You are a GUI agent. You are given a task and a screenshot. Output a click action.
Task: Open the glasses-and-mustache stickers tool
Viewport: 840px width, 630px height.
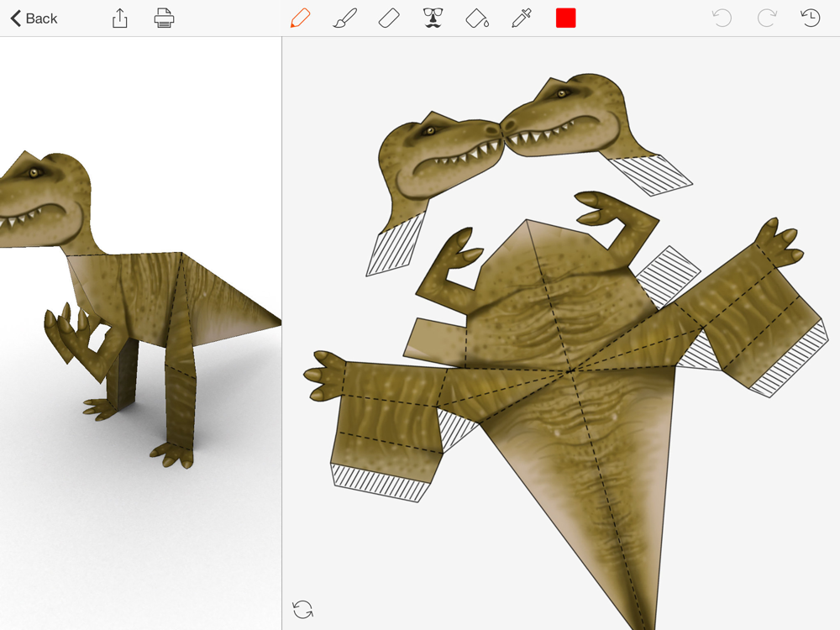click(x=433, y=18)
